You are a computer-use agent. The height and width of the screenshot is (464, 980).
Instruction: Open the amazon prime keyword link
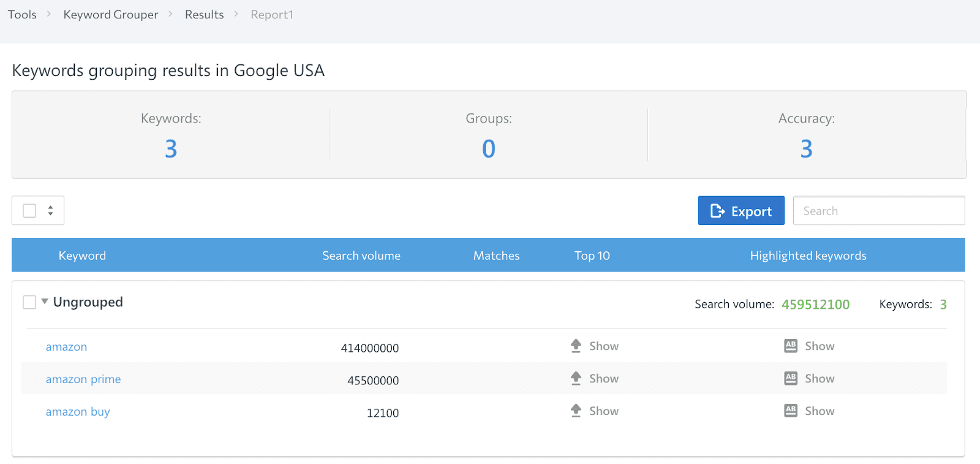(x=83, y=379)
